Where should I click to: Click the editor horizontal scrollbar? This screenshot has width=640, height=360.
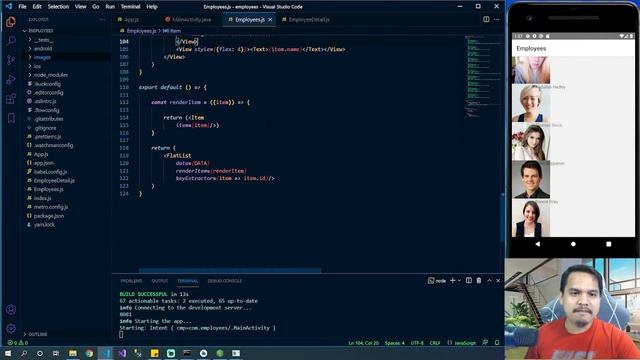(x=230, y=270)
